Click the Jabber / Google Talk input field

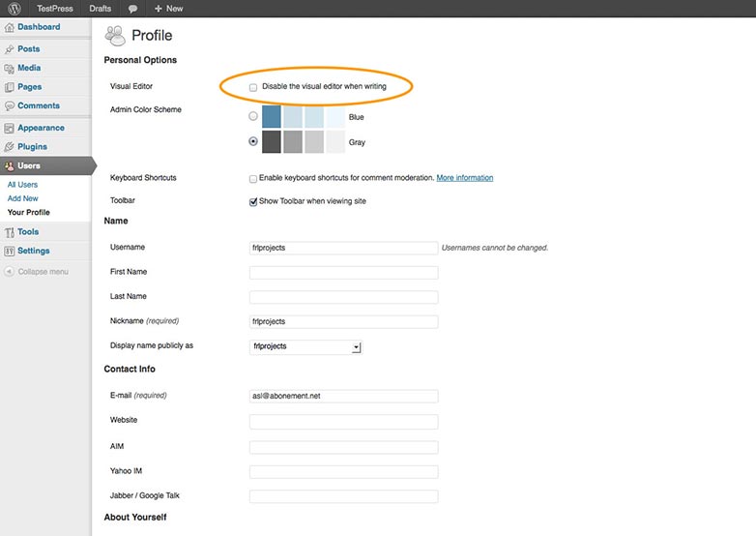pyautogui.click(x=344, y=496)
